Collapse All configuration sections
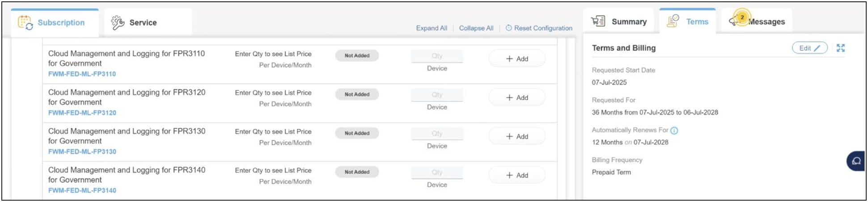The height and width of the screenshot is (202, 868). point(476,28)
